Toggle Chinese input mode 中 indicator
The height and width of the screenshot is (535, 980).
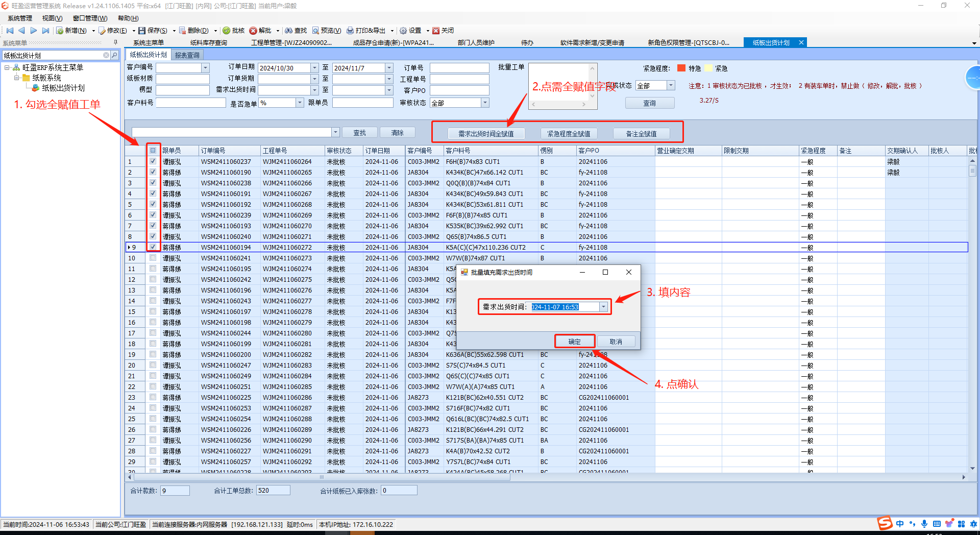click(x=900, y=524)
